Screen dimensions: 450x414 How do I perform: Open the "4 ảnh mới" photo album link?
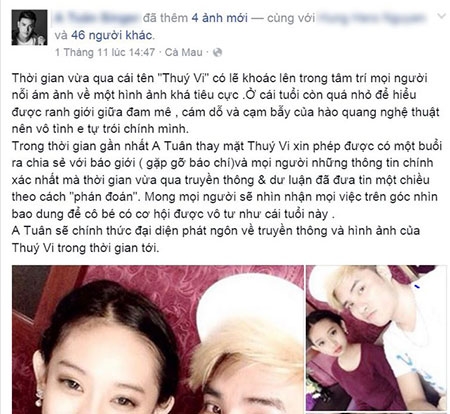219,18
